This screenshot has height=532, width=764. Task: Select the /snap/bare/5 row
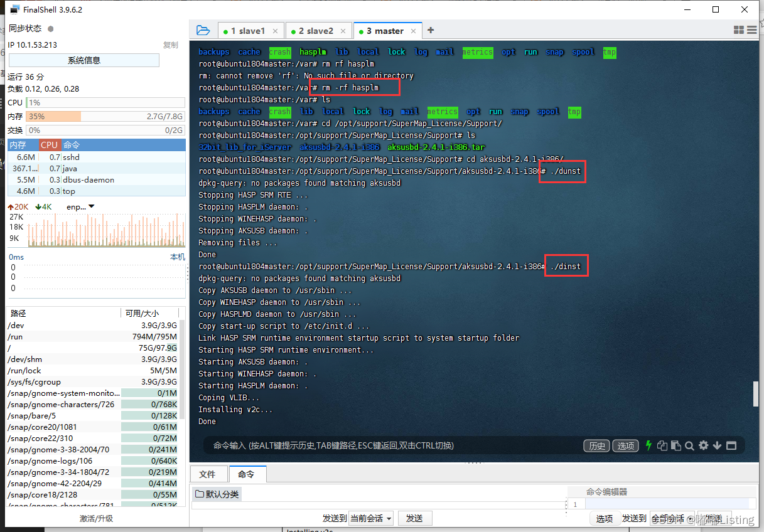pyautogui.click(x=93, y=415)
